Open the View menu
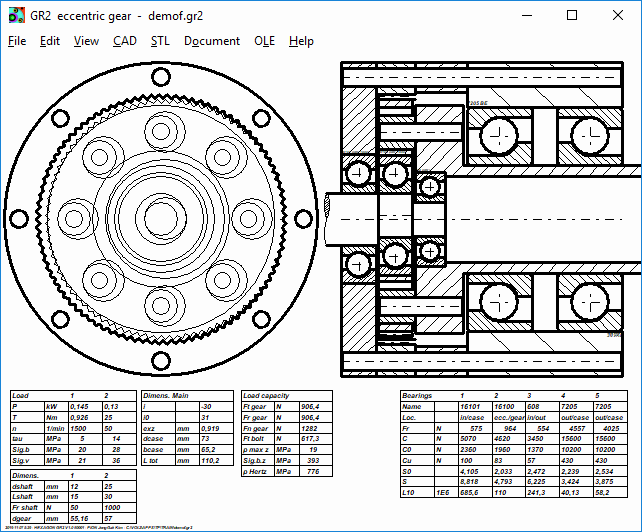The image size is (642, 532). (x=86, y=41)
